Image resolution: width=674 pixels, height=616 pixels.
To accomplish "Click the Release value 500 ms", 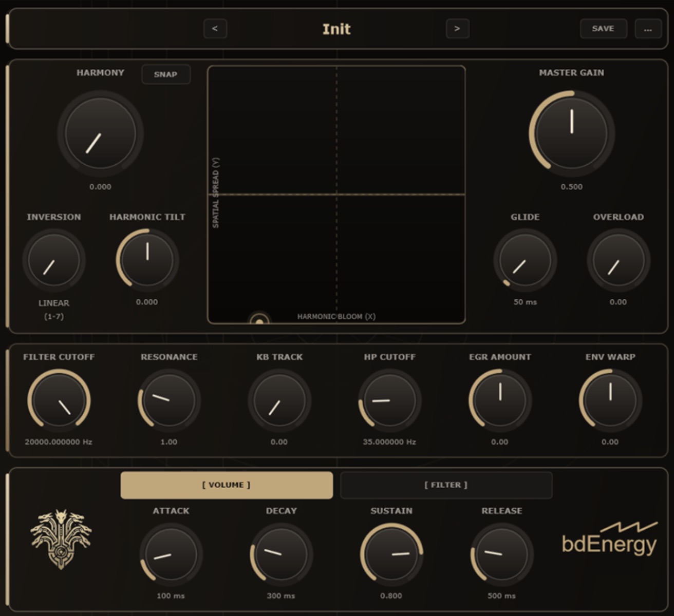I will tap(501, 596).
